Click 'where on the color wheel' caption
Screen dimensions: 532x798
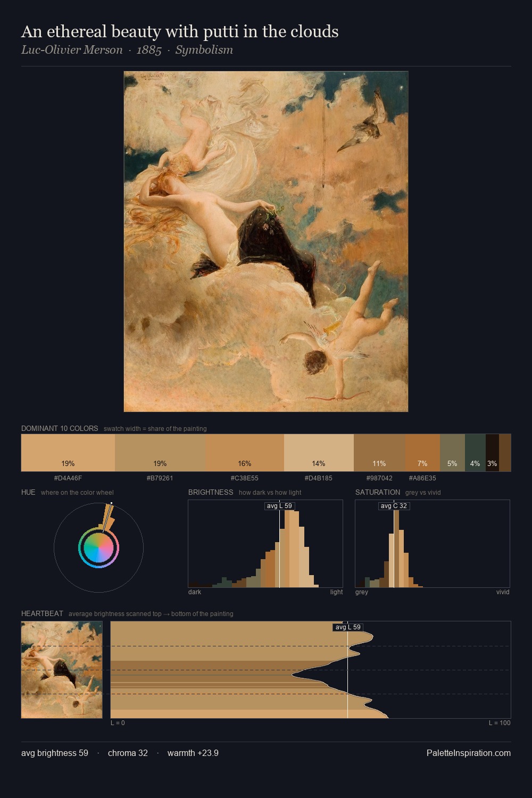click(x=77, y=493)
